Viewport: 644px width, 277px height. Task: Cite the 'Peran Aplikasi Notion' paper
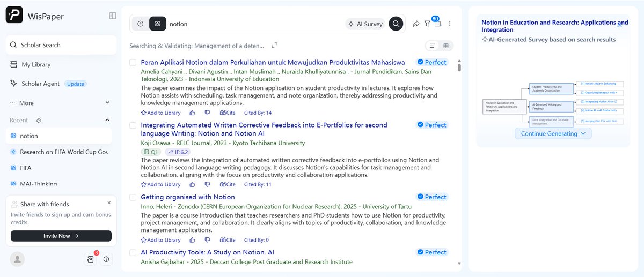point(228,113)
